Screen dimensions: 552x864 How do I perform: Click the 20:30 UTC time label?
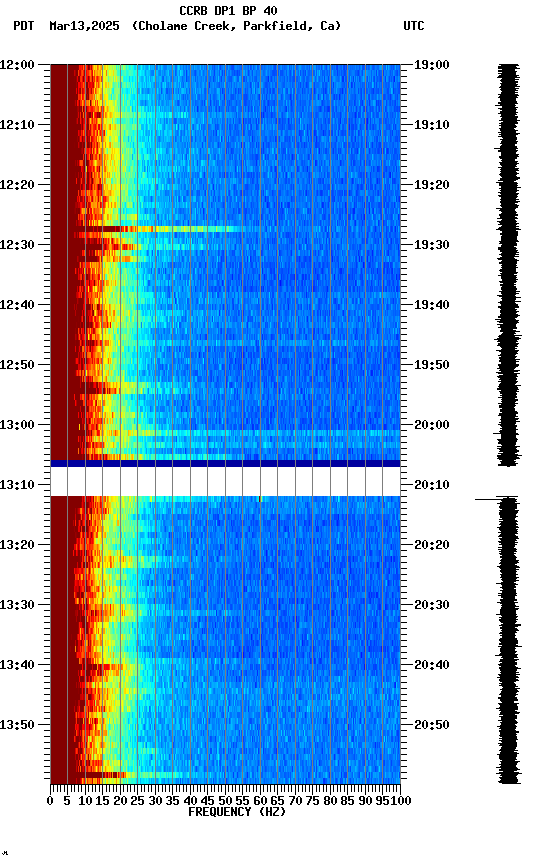tap(432, 605)
